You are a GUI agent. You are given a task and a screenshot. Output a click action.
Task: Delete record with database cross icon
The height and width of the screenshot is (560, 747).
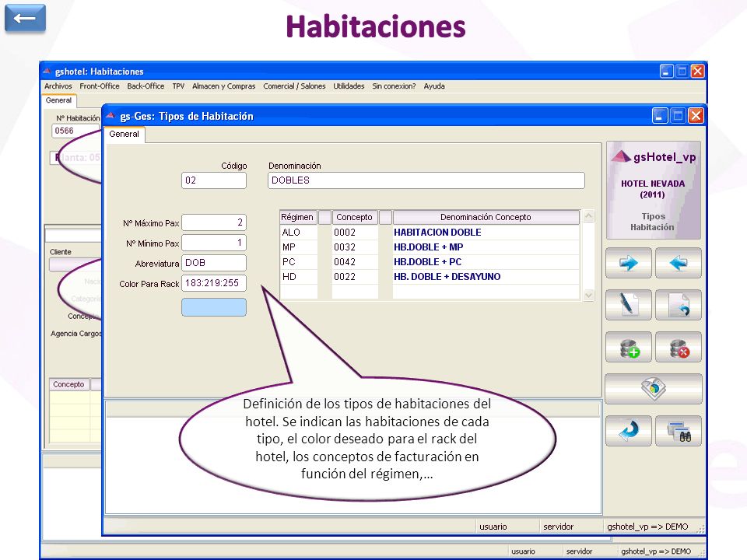pyautogui.click(x=678, y=347)
